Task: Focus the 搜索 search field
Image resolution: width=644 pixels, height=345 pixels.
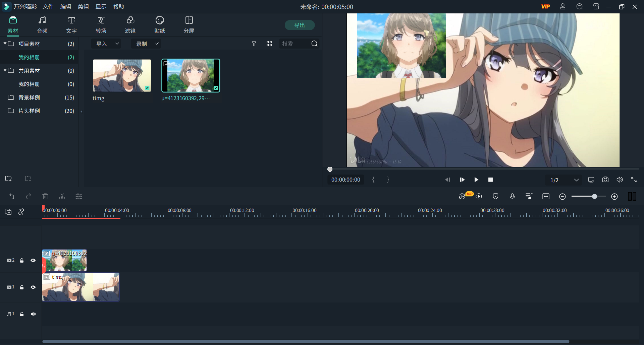Action: pyautogui.click(x=295, y=44)
